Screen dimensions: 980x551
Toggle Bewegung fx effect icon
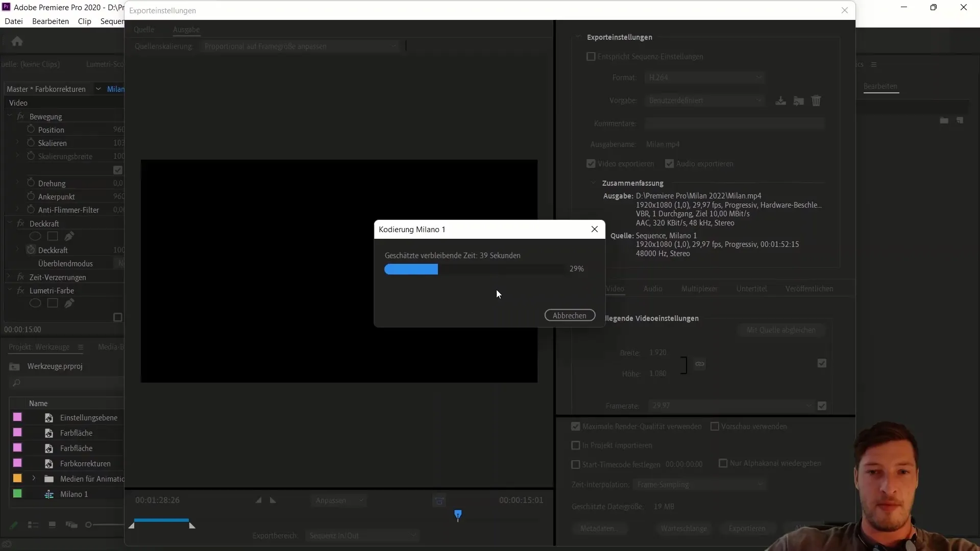pyautogui.click(x=21, y=116)
